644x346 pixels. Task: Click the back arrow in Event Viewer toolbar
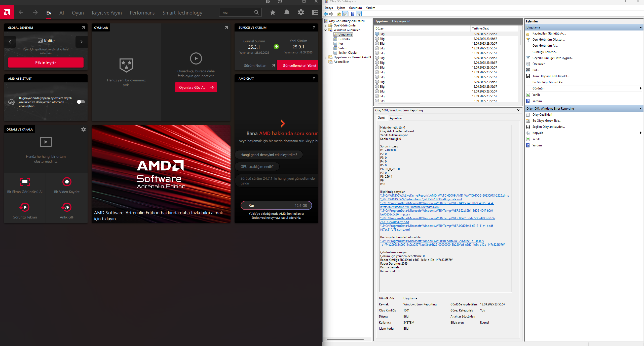click(x=326, y=14)
